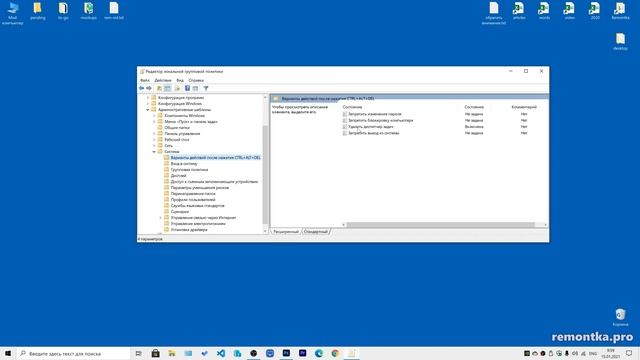Select the 2020 spreadsheet desktop icon
This screenshot has height=360, width=640.
[x=595, y=11]
